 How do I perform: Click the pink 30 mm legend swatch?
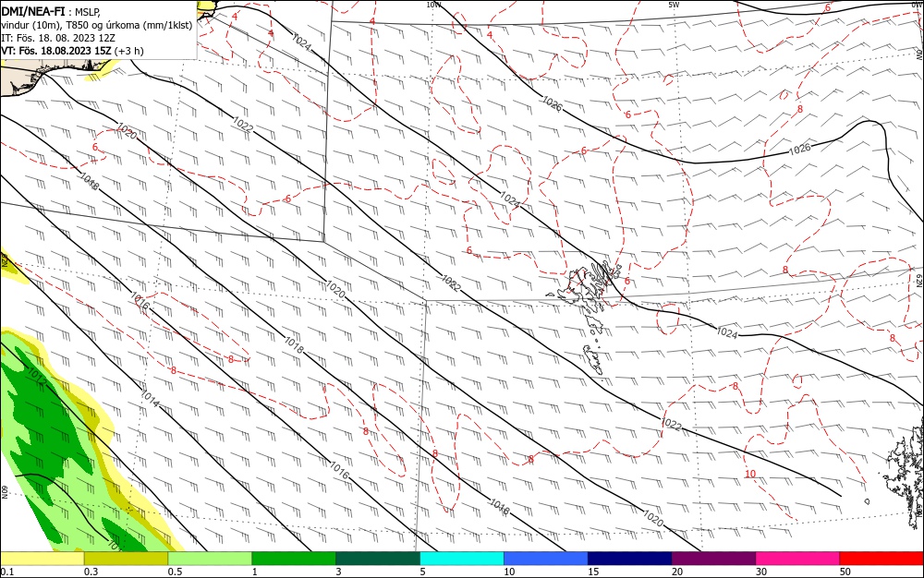(798, 558)
